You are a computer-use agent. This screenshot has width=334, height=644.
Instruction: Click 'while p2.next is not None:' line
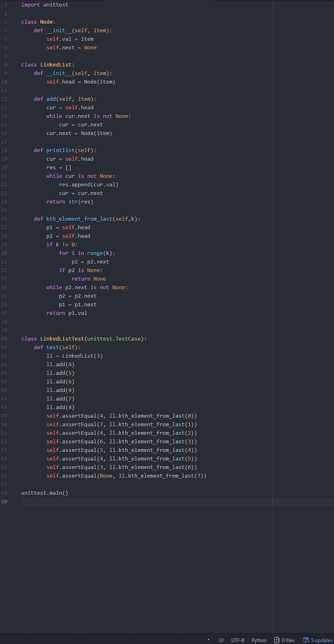point(87,288)
